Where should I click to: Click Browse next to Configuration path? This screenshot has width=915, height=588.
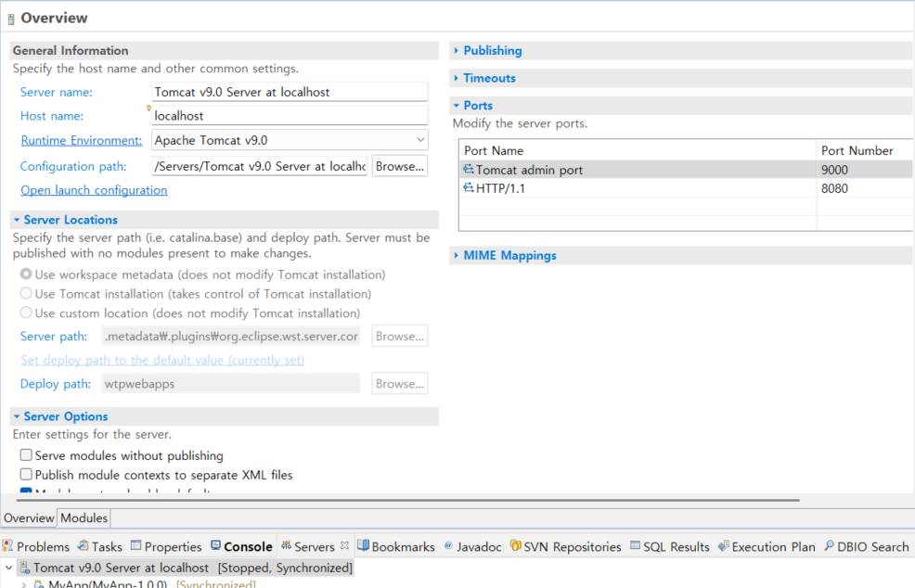400,166
